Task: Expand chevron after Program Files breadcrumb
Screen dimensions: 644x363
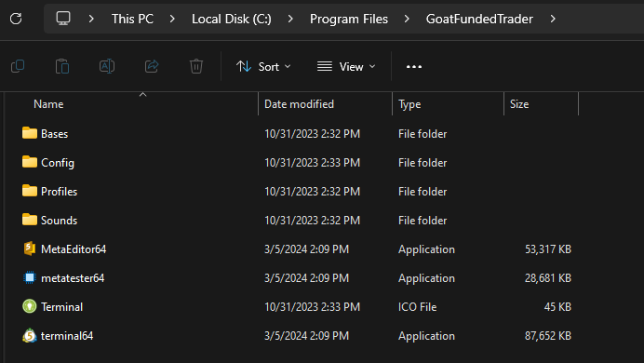Action: 407,19
